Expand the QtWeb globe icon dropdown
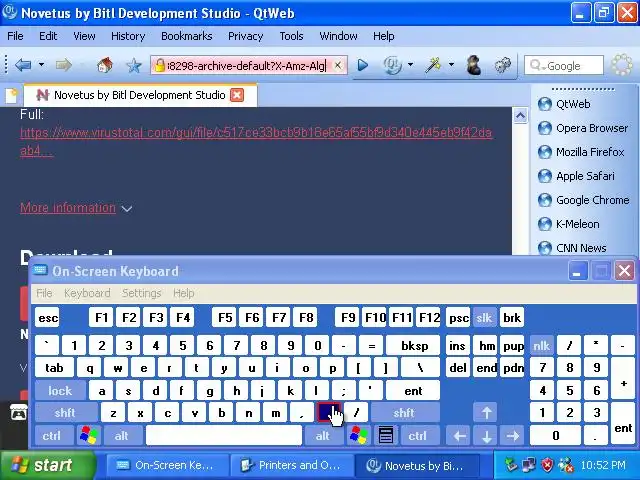The width and height of the screenshot is (640, 480). click(x=411, y=64)
